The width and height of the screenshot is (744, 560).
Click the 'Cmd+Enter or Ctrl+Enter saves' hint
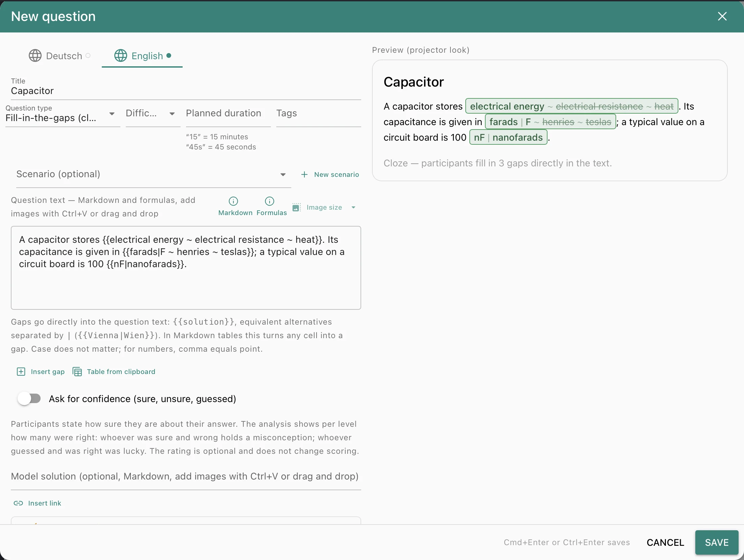(x=567, y=542)
